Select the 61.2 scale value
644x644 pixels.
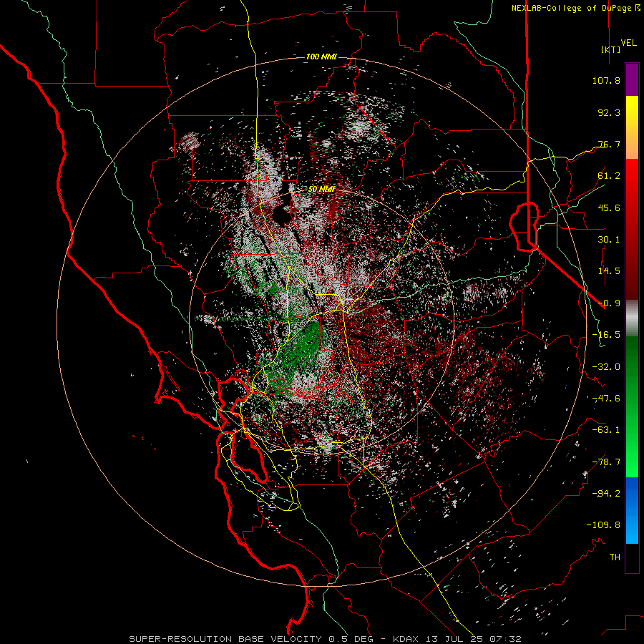coord(609,176)
